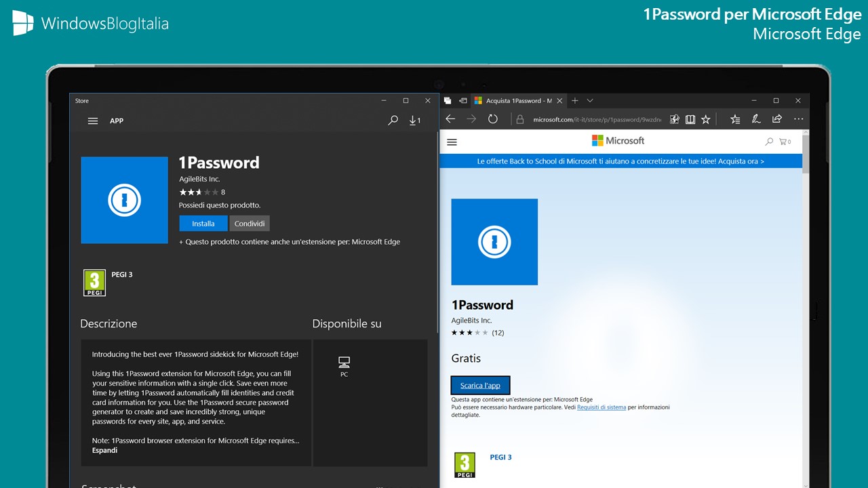Click the Scarica l'app button
Image resolution: width=868 pixels, height=488 pixels.
[x=480, y=385]
